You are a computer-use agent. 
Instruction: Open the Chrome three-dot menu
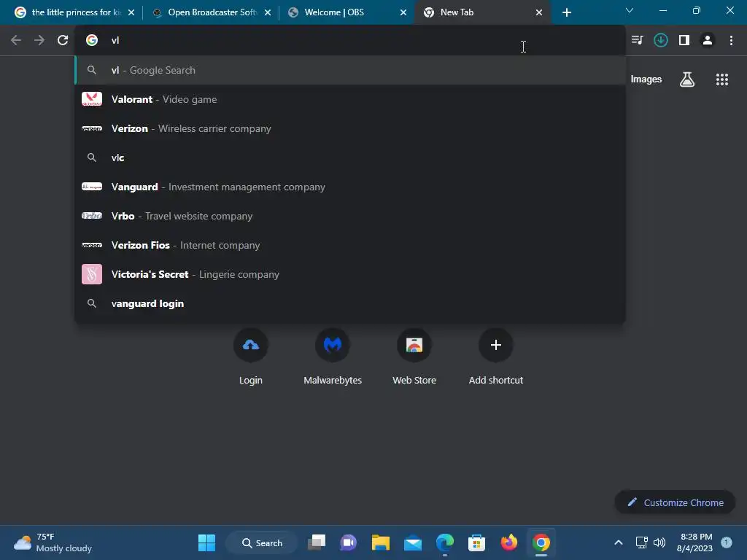[731, 41]
